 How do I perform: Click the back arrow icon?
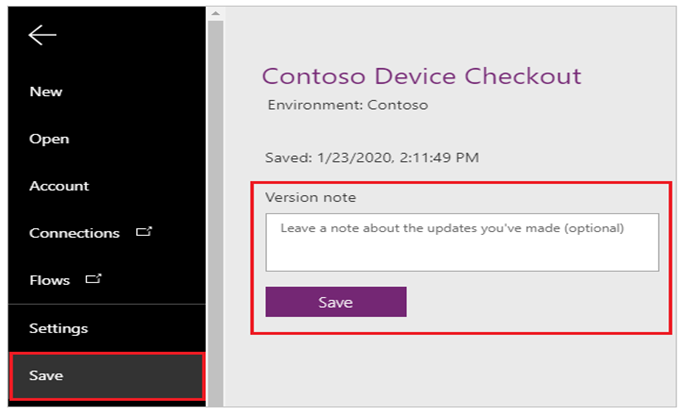[x=42, y=35]
